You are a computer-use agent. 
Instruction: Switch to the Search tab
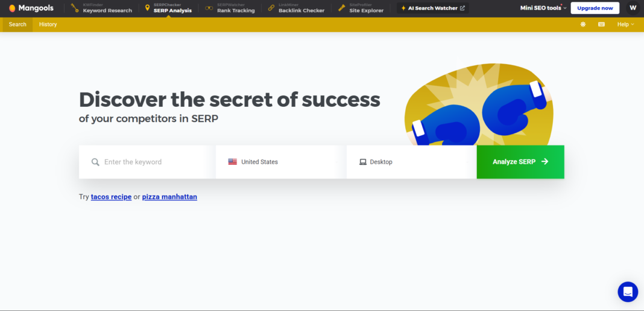17,24
